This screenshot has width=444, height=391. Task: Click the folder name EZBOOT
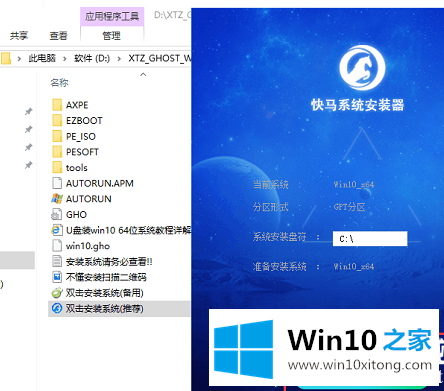(x=84, y=121)
